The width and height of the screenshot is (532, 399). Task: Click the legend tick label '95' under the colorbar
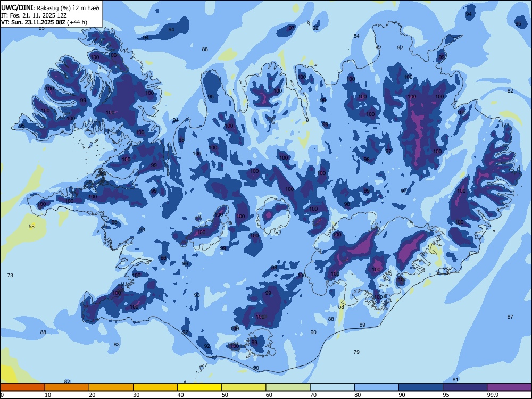point(446,395)
